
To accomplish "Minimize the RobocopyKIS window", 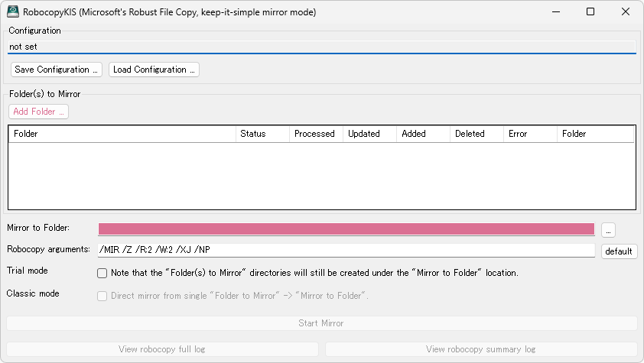I will pos(555,12).
